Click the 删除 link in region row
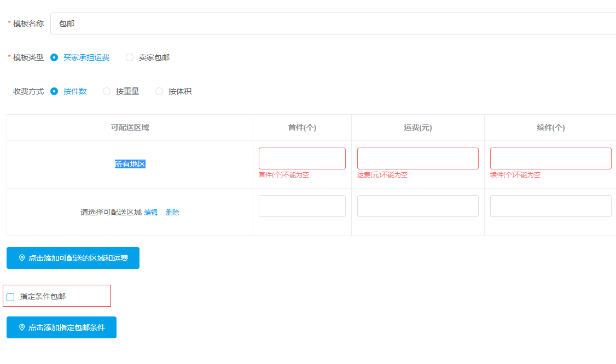The width and height of the screenshot is (616, 364). pyautogui.click(x=172, y=213)
